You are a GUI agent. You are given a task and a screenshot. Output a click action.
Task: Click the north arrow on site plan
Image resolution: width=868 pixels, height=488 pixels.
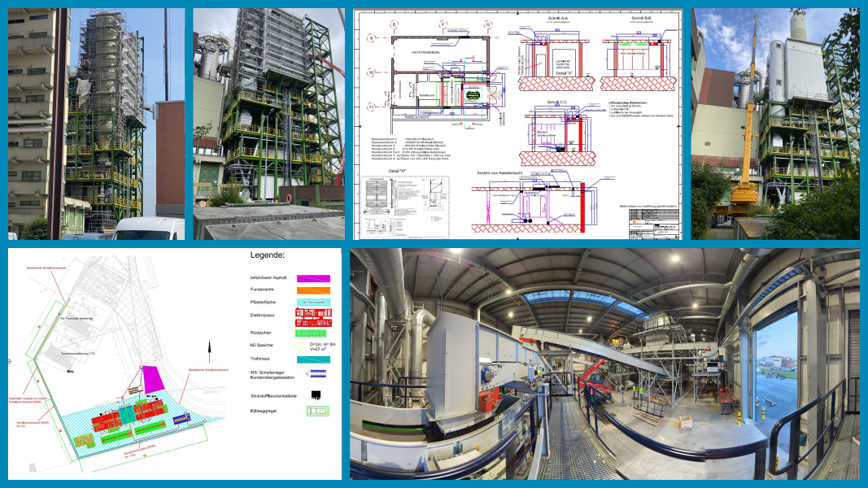pyautogui.click(x=209, y=351)
